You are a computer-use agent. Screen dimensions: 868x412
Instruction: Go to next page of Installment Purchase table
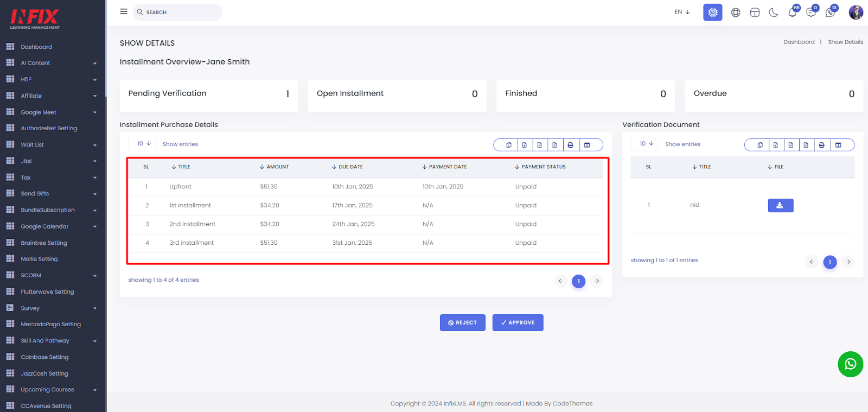click(597, 281)
